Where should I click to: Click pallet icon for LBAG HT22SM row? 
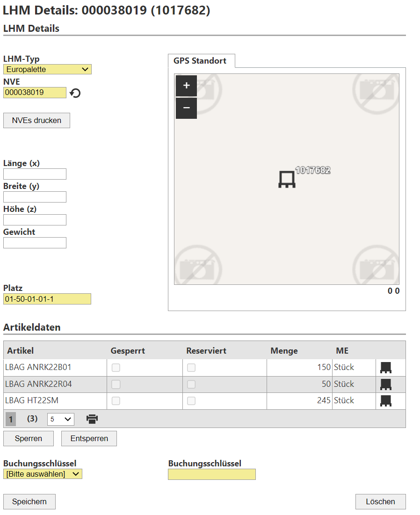tap(386, 401)
